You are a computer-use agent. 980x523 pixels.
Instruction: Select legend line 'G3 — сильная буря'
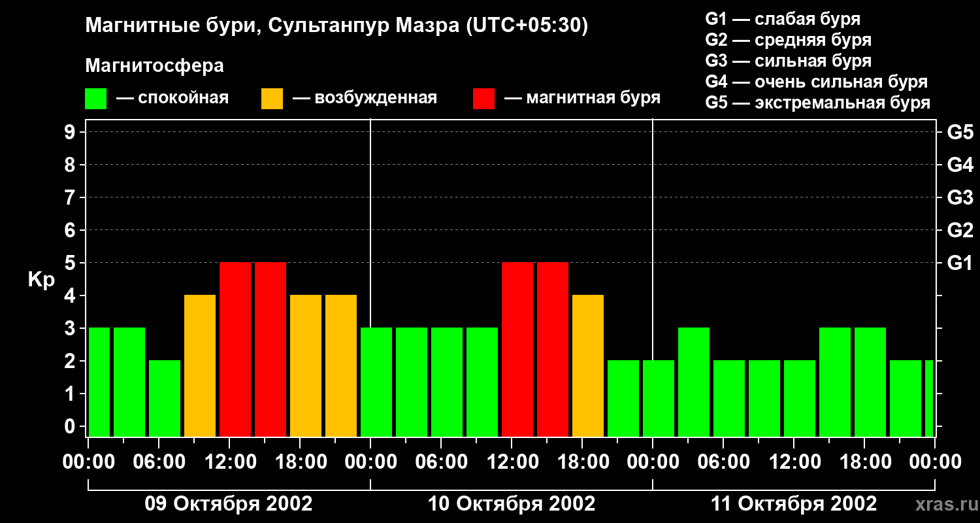point(789,61)
